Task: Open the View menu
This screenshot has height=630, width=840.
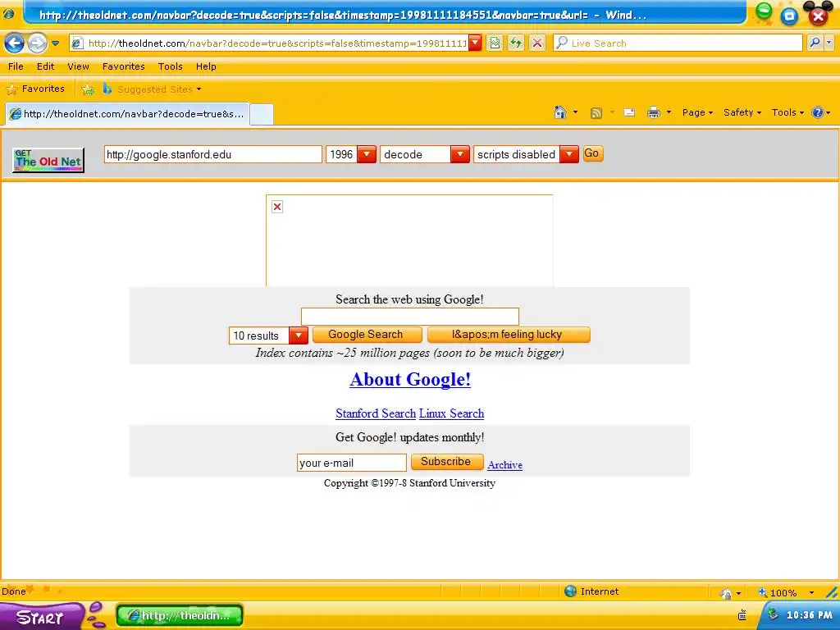Action: pyautogui.click(x=78, y=66)
